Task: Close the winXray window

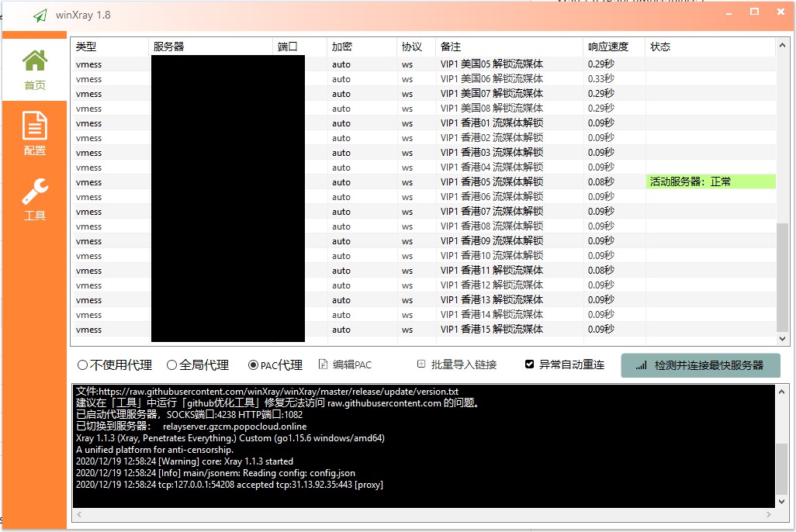Action: pyautogui.click(x=780, y=12)
